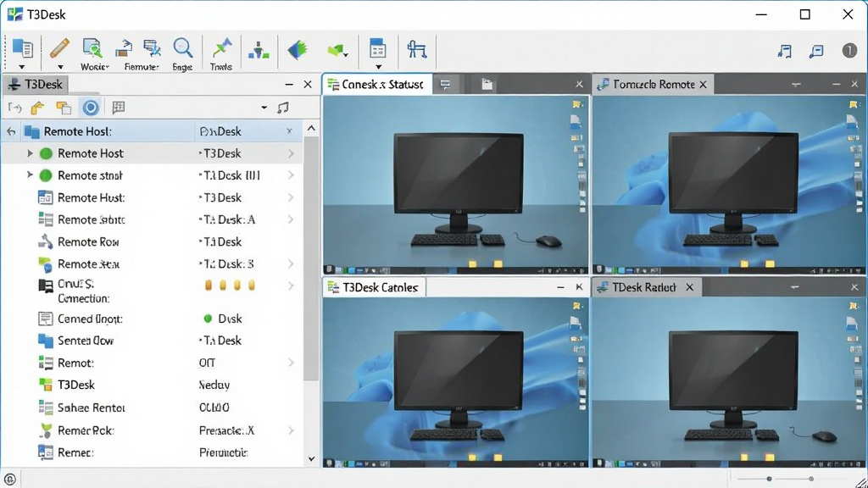Open the small dropdown arrow in T3Desk panel toolbar

(264, 108)
